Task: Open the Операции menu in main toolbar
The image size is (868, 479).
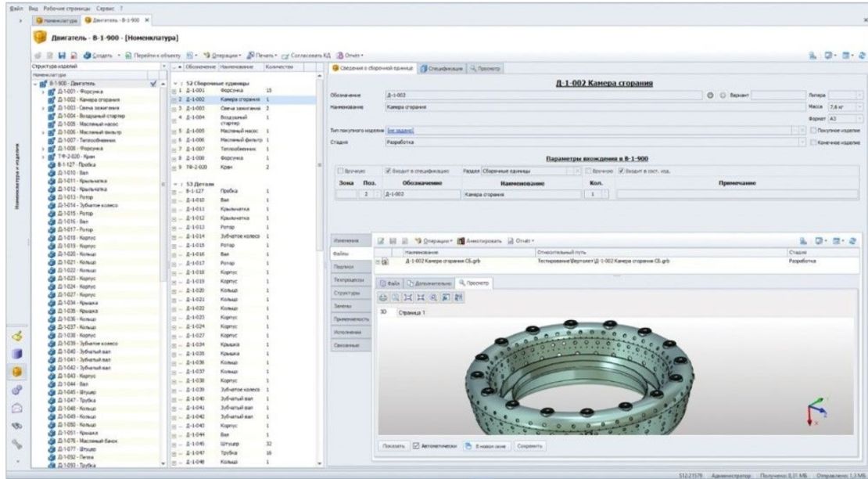Action: [223, 56]
